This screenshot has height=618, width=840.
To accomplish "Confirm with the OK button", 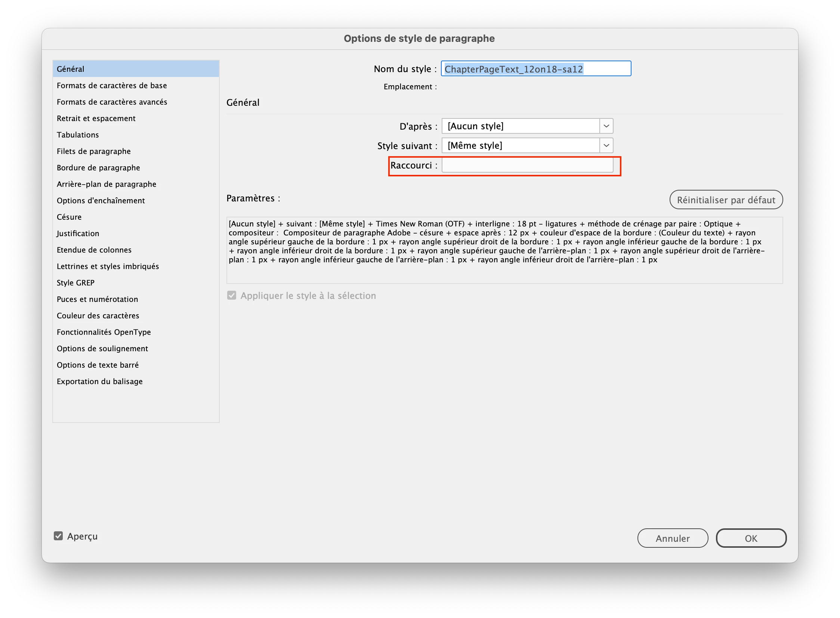I will [x=751, y=538].
